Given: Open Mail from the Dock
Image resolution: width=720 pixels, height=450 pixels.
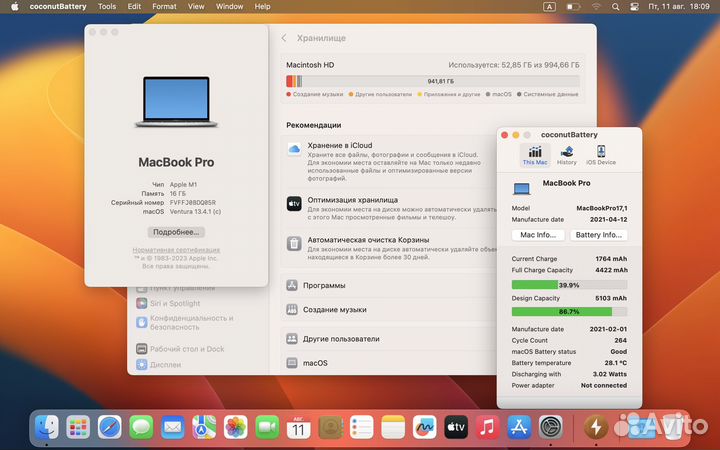Looking at the screenshot, I should (173, 428).
